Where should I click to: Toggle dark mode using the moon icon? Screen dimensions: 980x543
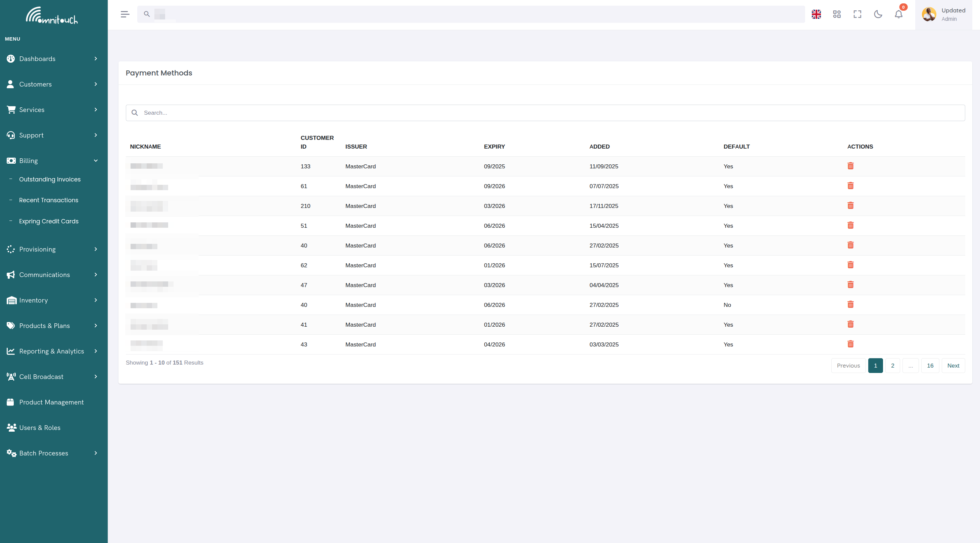pyautogui.click(x=878, y=14)
